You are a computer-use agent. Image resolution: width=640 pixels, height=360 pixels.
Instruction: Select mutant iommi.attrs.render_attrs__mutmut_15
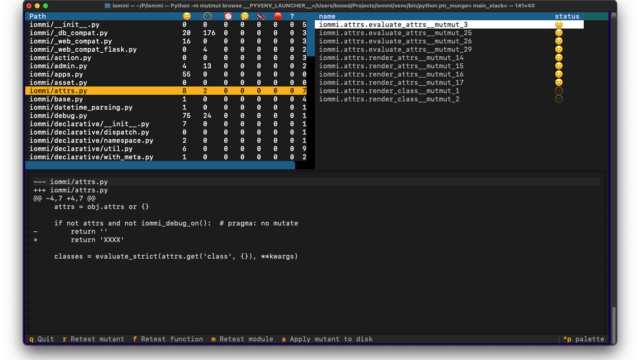point(449,66)
